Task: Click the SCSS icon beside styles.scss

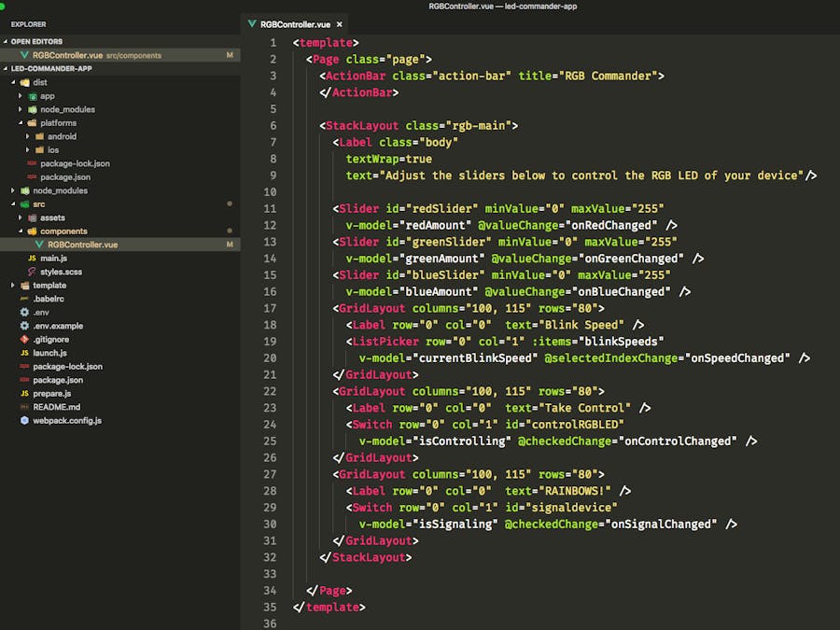Action: pos(31,272)
